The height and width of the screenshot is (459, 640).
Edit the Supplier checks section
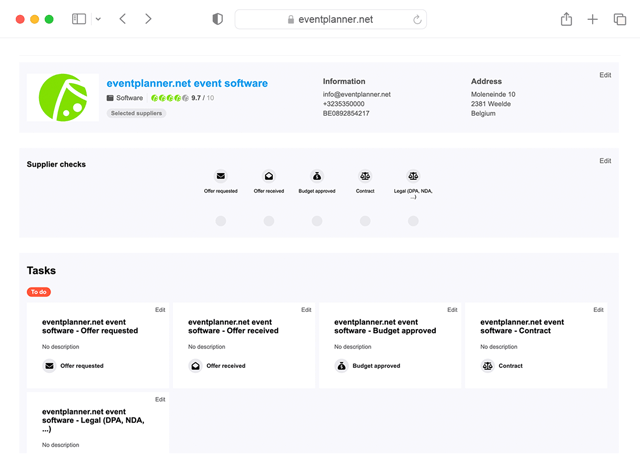pyautogui.click(x=605, y=161)
